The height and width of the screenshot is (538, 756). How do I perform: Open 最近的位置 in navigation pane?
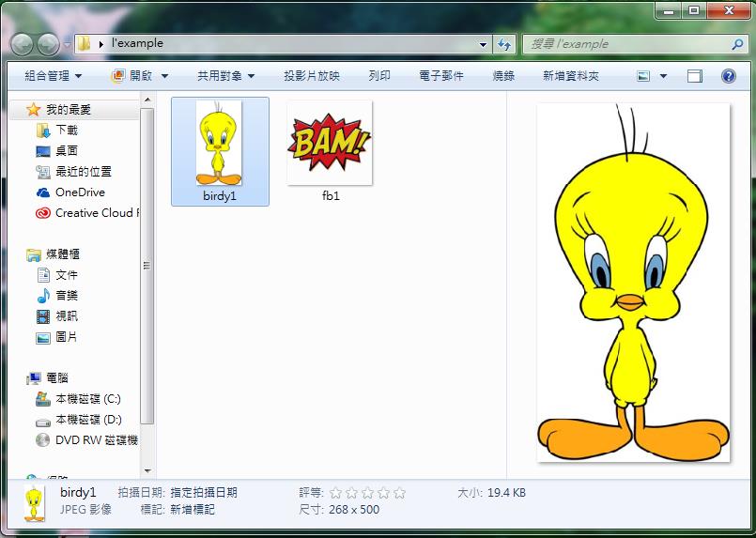click(74, 172)
